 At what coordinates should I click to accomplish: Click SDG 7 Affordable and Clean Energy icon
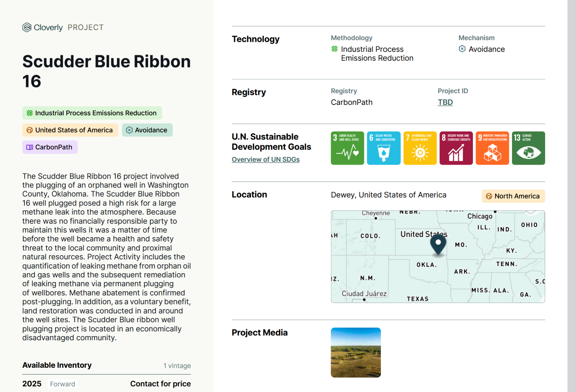click(420, 148)
